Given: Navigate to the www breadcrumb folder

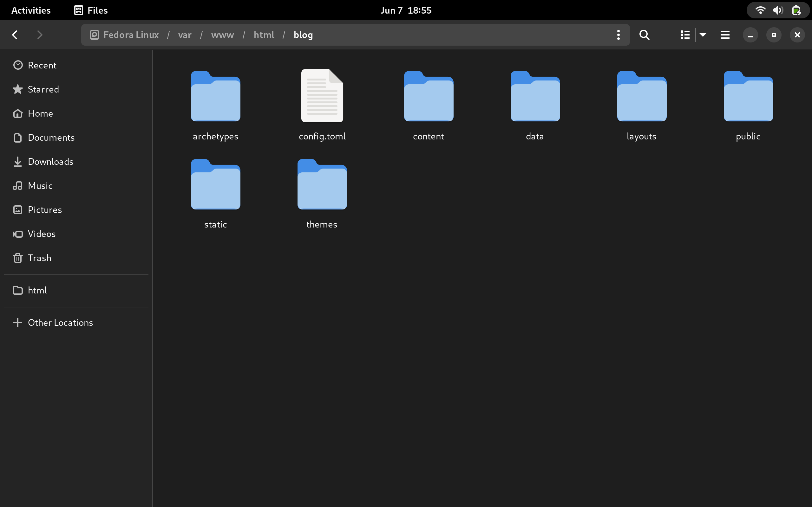Looking at the screenshot, I should 222,35.
